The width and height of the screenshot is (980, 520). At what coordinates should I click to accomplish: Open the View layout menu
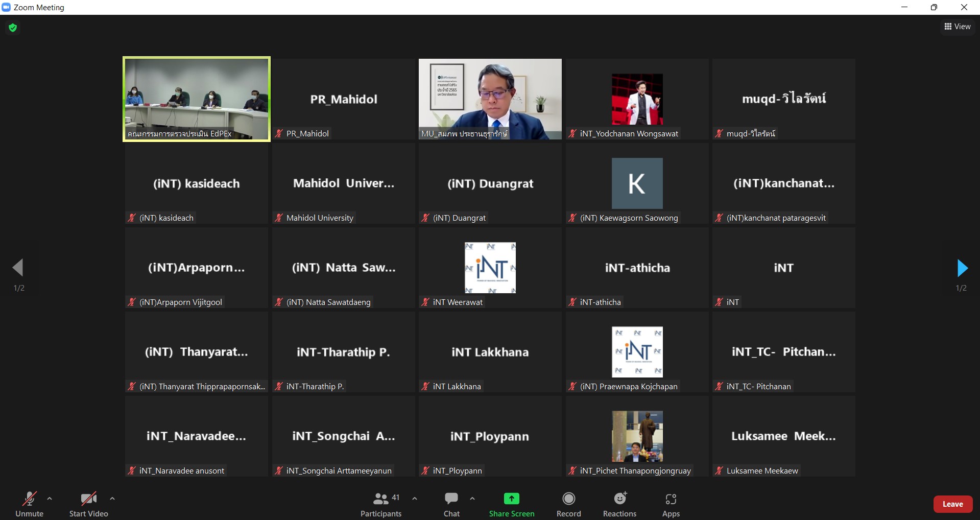tap(958, 27)
